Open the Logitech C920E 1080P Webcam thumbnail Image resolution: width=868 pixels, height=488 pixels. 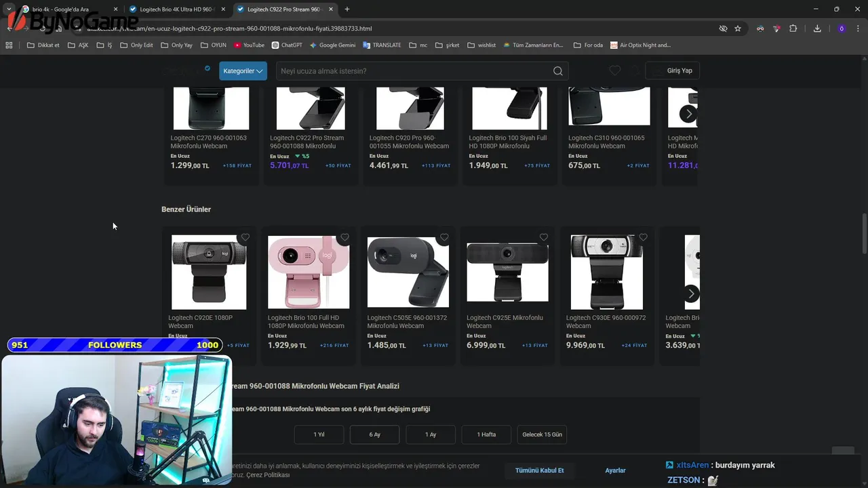pyautogui.click(x=209, y=272)
